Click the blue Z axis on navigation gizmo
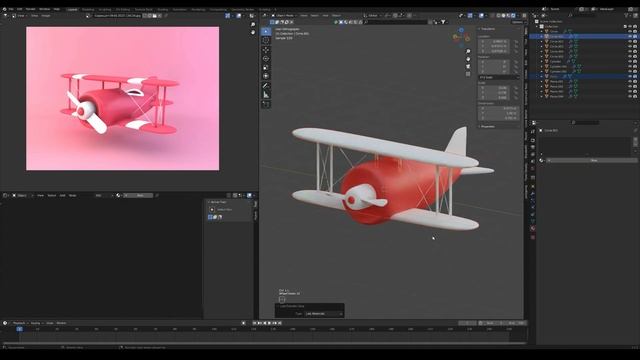This screenshot has width=640, height=360. click(461, 30)
